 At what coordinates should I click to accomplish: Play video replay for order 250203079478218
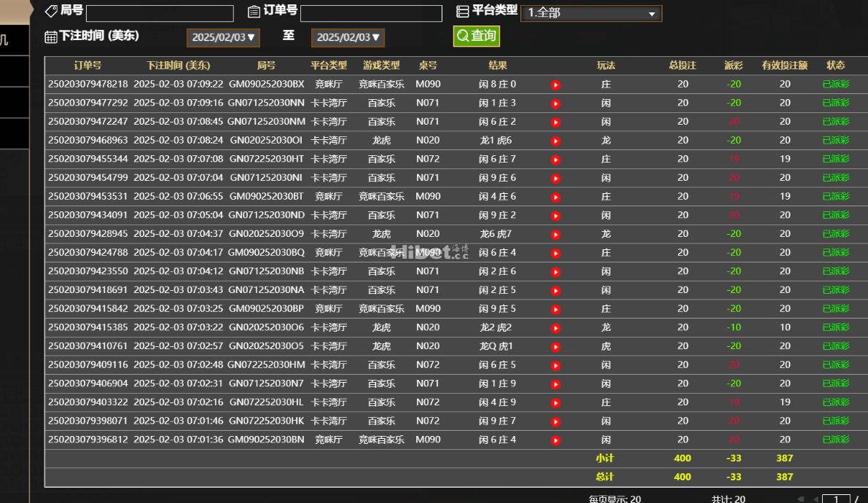click(556, 85)
